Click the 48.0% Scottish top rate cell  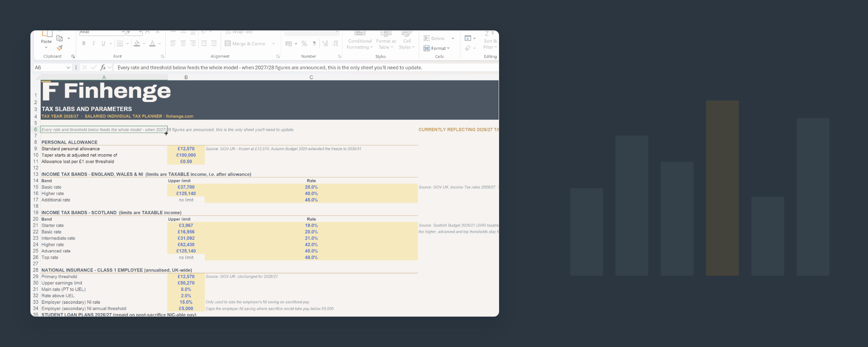(x=311, y=257)
